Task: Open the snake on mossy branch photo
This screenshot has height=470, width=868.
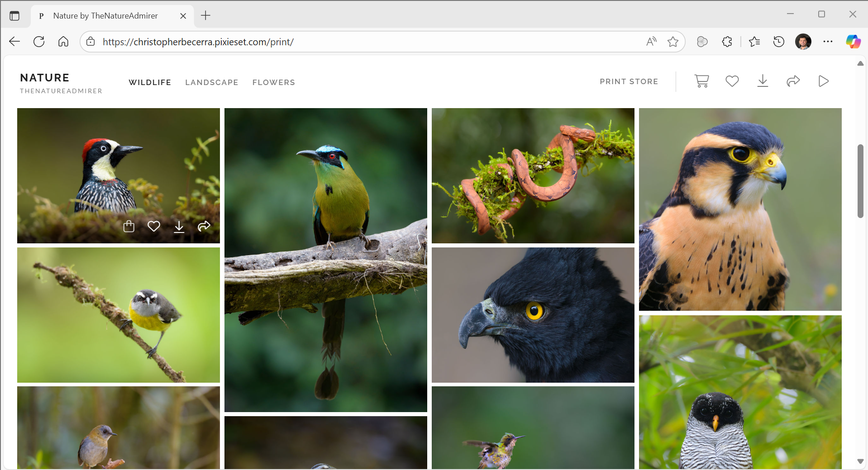Action: tap(533, 176)
